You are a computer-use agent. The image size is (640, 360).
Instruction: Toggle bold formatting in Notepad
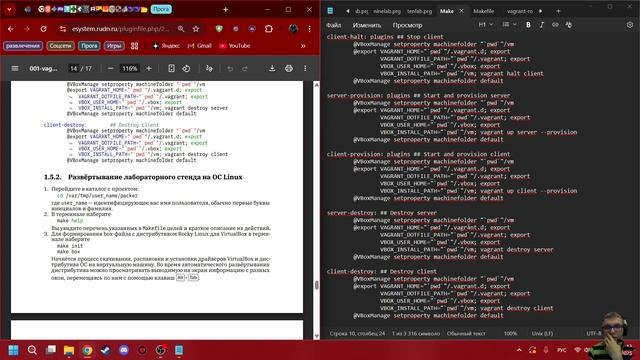coord(528,25)
